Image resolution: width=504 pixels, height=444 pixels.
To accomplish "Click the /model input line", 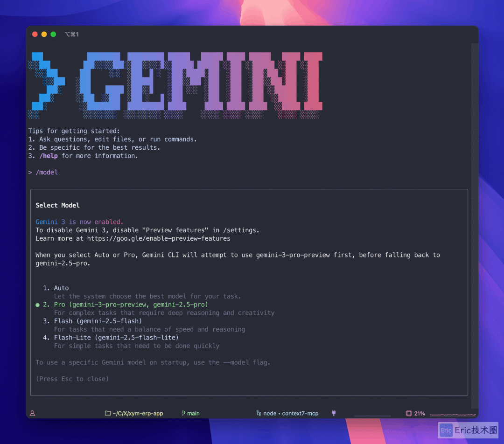I will (47, 172).
